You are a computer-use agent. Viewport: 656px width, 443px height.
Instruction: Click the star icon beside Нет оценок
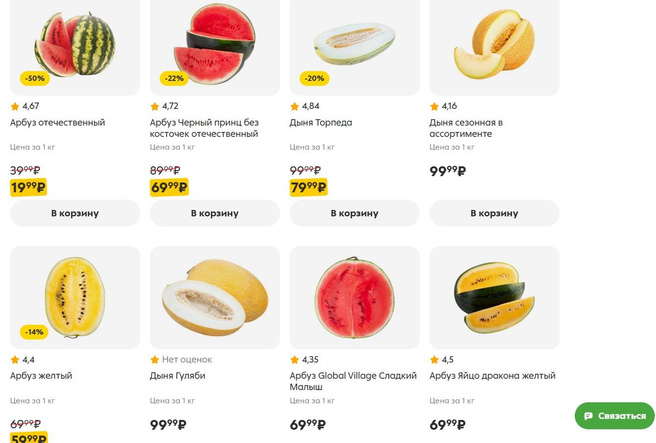pyautogui.click(x=155, y=360)
